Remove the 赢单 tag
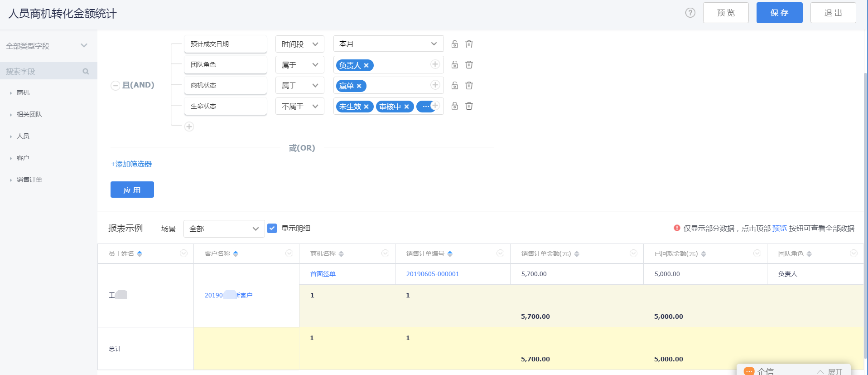Image resolution: width=868 pixels, height=375 pixels. tap(359, 86)
